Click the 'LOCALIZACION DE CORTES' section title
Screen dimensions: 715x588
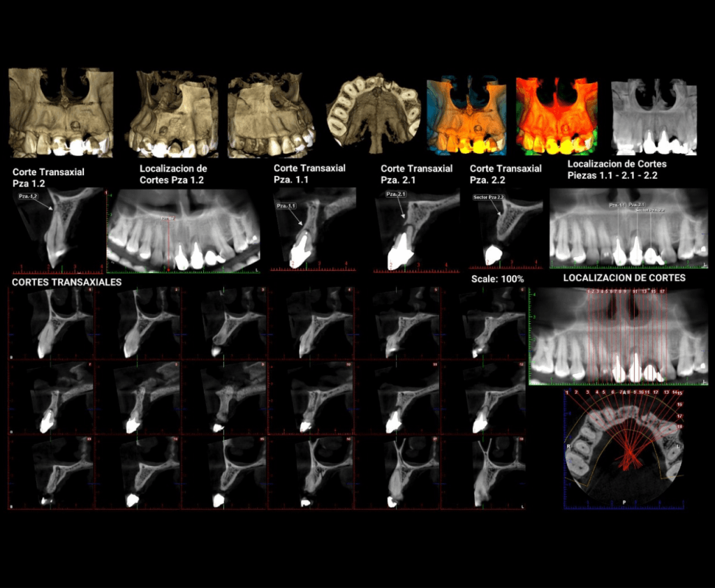pos(624,278)
